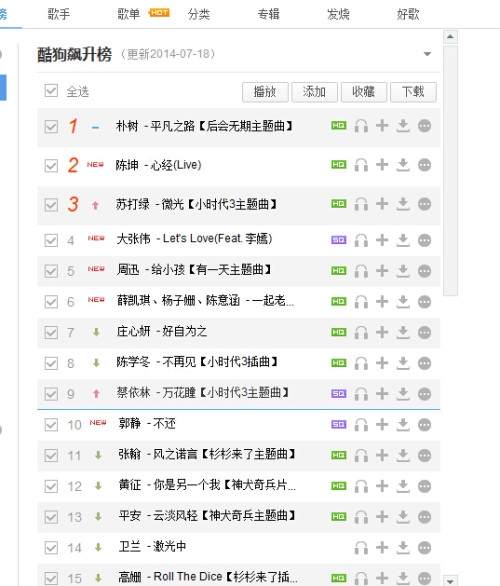The height and width of the screenshot is (586, 500).
Task: Select song title 卫兰 - 激光中
Action: pyautogui.click(x=152, y=547)
